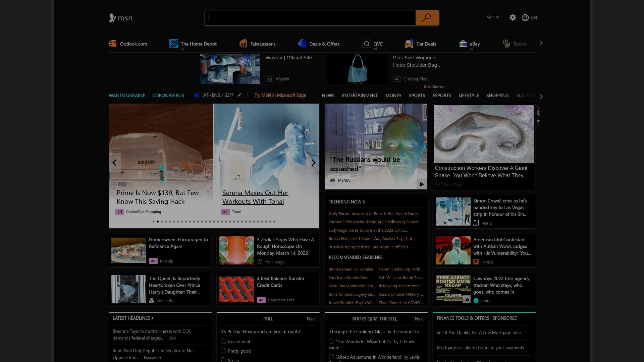The width and height of the screenshot is (644, 362).
Task: Click the first carousel pagination dot
Action: click(154, 222)
